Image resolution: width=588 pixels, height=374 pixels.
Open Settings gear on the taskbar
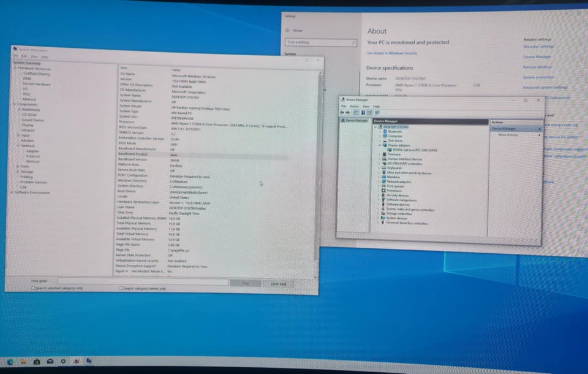tap(63, 361)
